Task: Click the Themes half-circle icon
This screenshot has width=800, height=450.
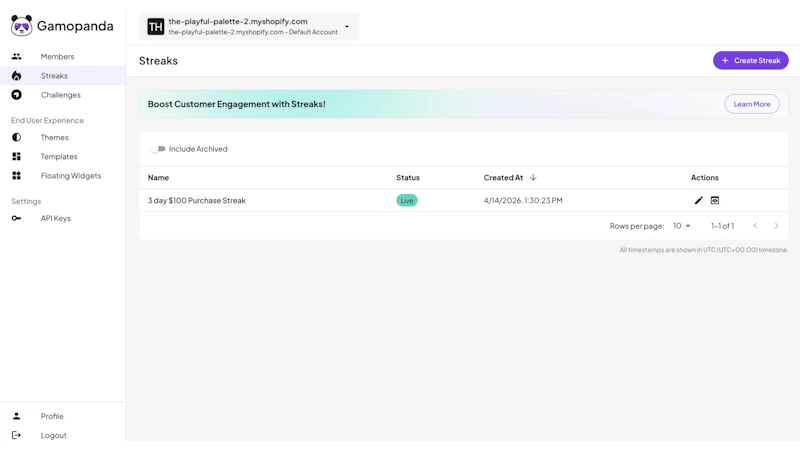Action: coord(16,137)
